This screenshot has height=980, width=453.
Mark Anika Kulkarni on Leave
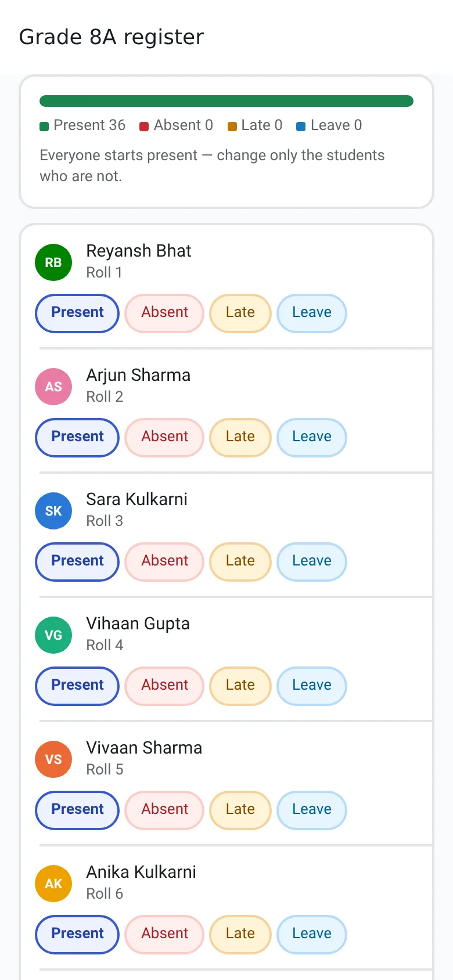(312, 934)
